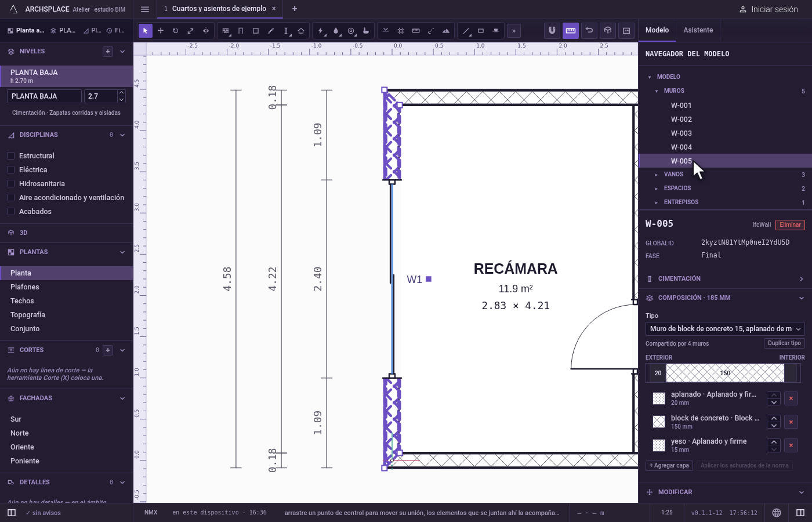The height and width of the screenshot is (522, 812).
Task: Select the wall tool with brick icon
Action: point(226,31)
